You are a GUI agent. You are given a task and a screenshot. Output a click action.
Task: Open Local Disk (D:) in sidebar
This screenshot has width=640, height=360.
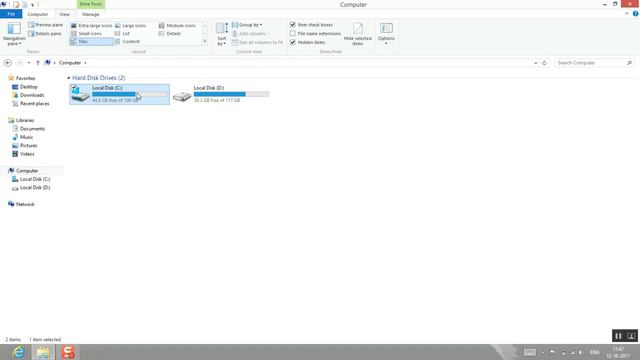(x=35, y=188)
